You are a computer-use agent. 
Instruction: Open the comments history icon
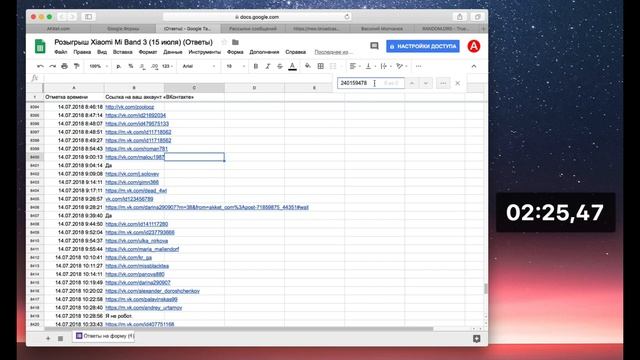click(374, 46)
